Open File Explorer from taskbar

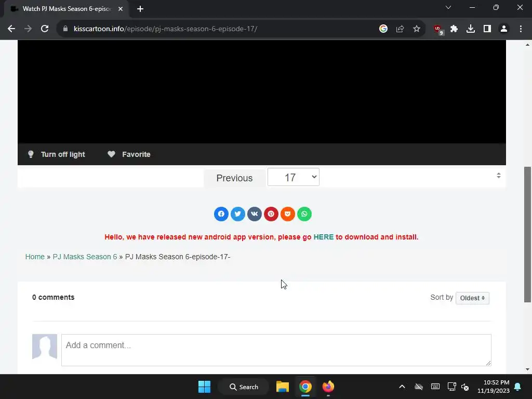(x=282, y=387)
